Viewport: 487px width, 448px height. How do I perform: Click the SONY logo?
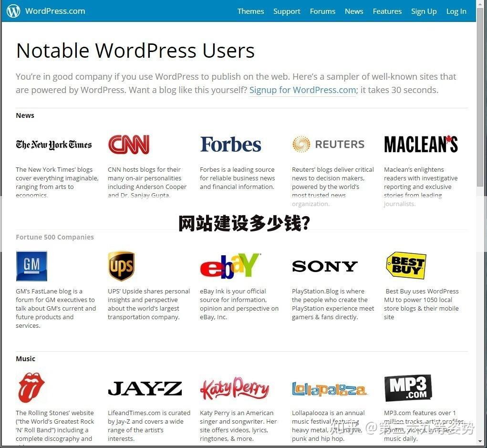click(324, 266)
